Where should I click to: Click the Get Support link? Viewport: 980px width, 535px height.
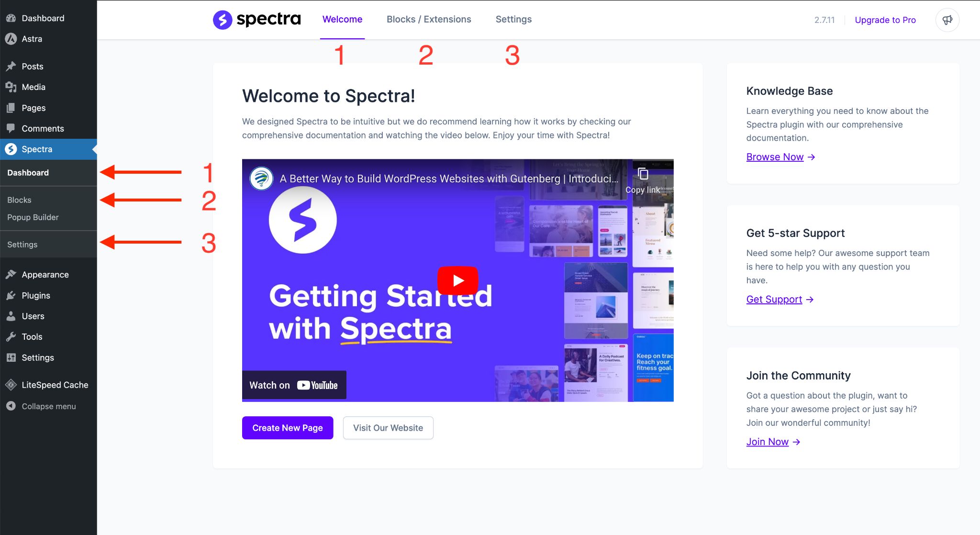pos(775,299)
